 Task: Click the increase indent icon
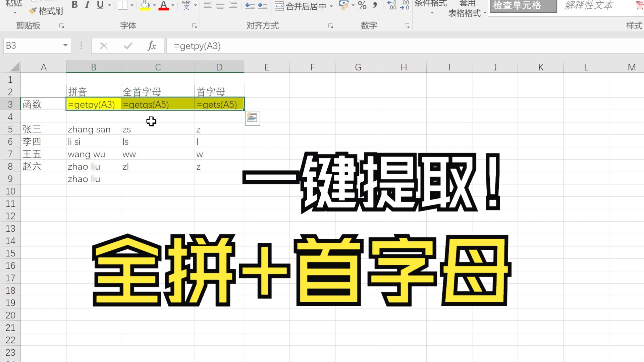point(263,5)
